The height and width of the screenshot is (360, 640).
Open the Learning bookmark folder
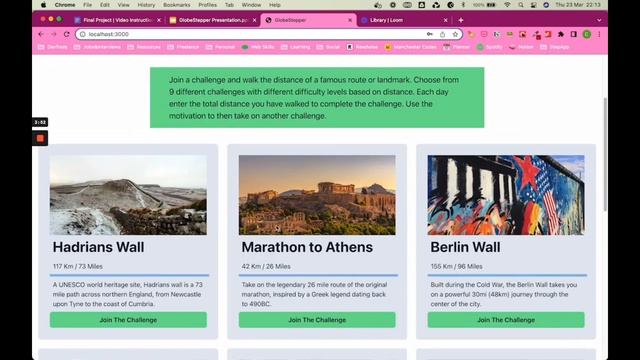click(x=296, y=47)
